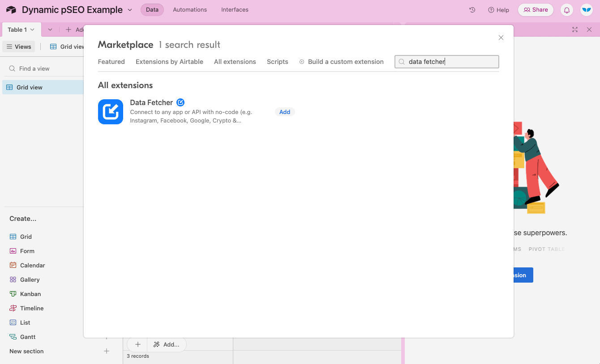This screenshot has width=600, height=364.
Task: Click the Help button
Action: tap(498, 10)
